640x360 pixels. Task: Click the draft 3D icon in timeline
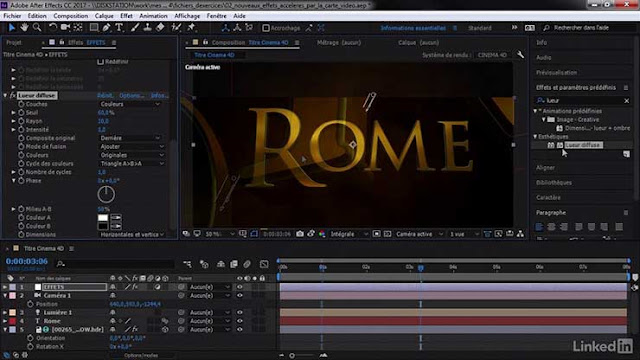click(204, 264)
